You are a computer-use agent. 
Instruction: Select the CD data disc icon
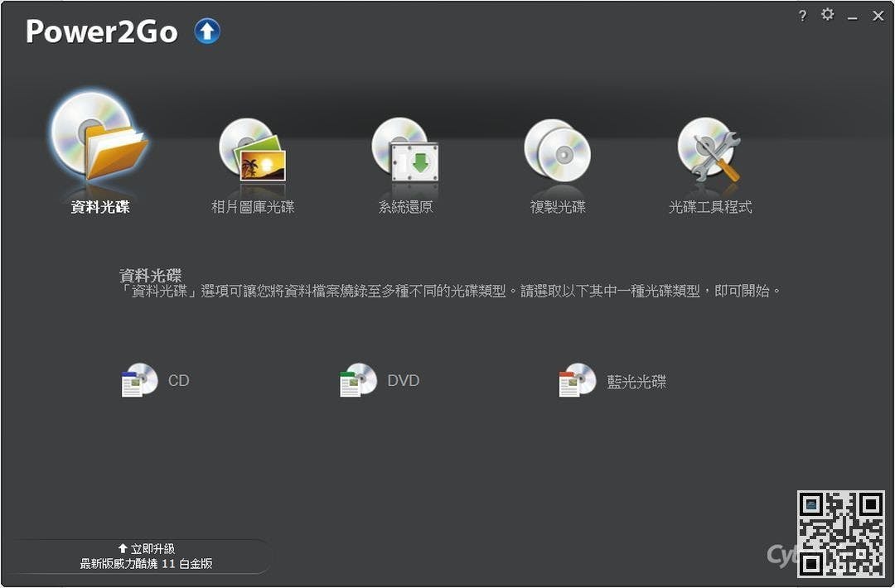(x=140, y=380)
